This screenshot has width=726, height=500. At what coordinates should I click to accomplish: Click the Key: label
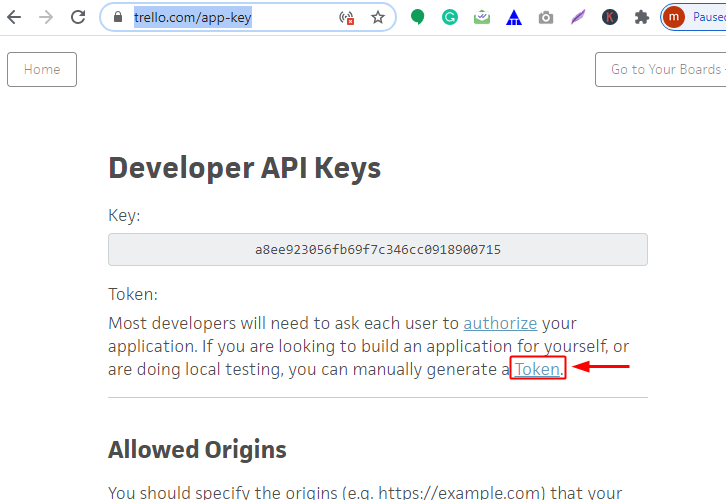(x=124, y=215)
